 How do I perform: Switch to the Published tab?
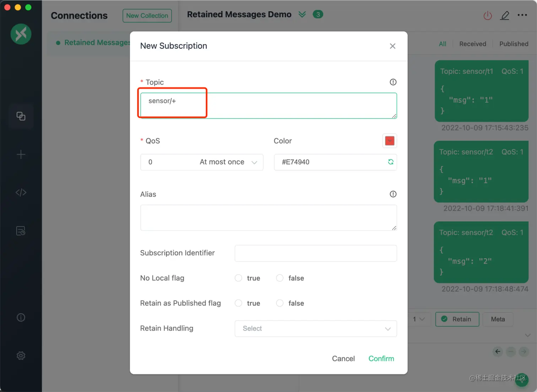pyautogui.click(x=514, y=44)
